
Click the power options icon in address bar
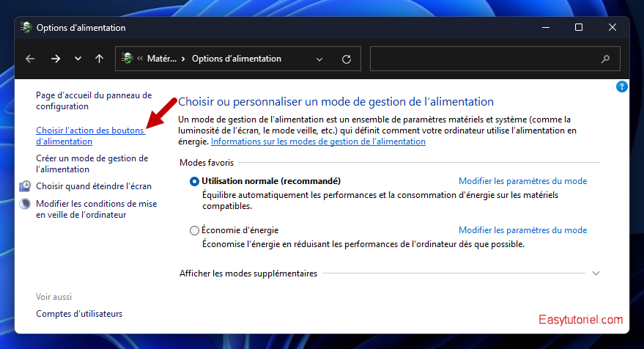click(x=127, y=59)
